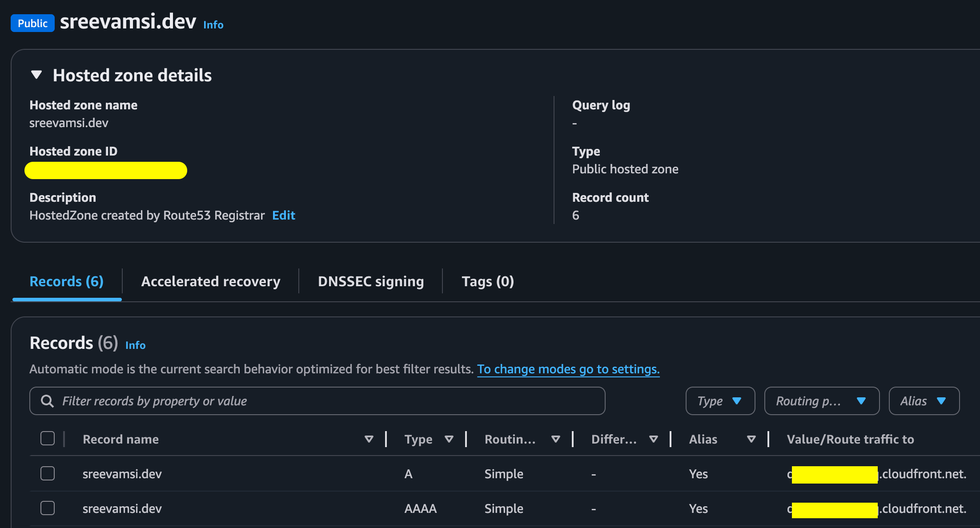The width and height of the screenshot is (980, 528).
Task: Edit the hosted zone description
Action: click(x=284, y=215)
